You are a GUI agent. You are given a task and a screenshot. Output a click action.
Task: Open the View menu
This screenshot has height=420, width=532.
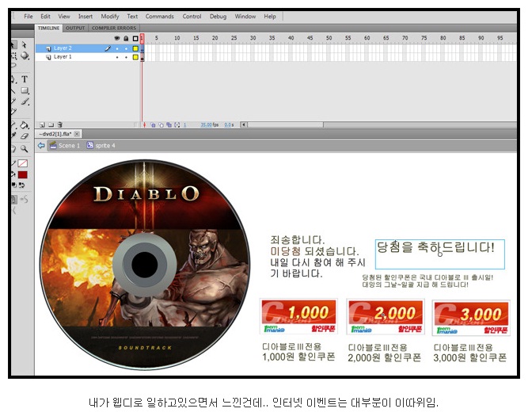64,17
